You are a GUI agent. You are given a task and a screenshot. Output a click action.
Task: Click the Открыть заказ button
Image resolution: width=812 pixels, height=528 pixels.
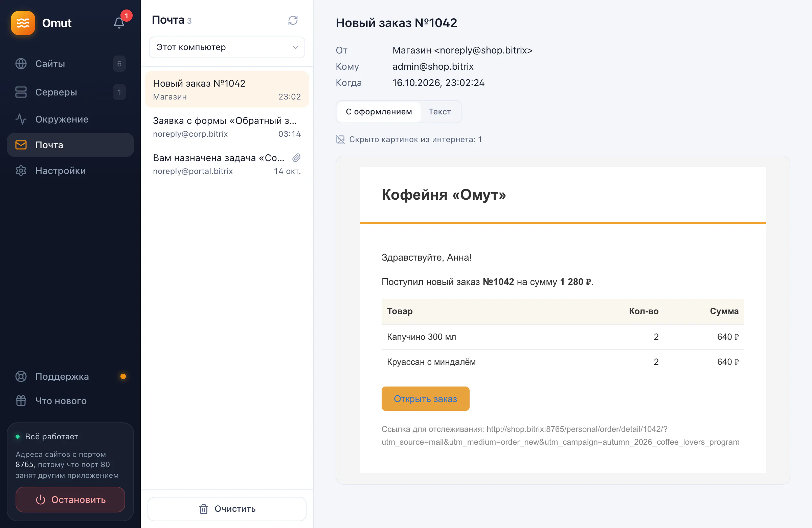[x=425, y=399]
